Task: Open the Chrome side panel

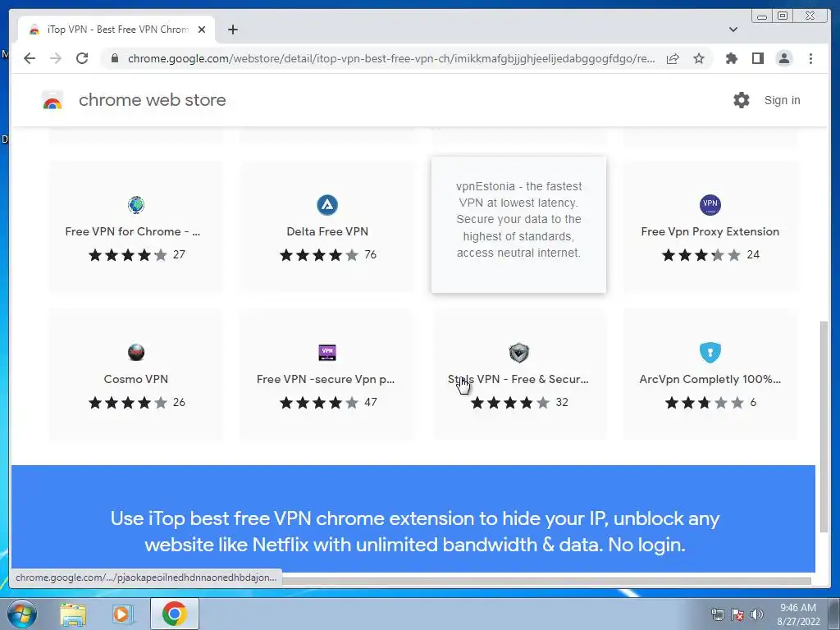Action: (757, 58)
